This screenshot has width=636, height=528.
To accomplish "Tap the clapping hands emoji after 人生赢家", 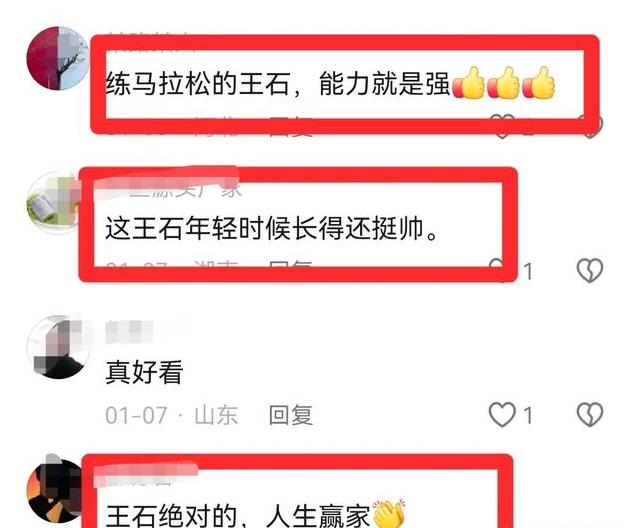I will (389, 513).
